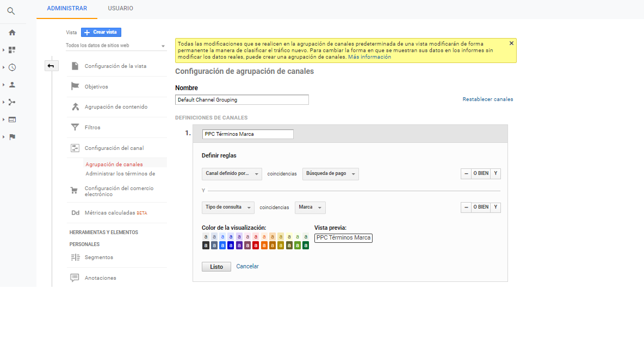Viewport: 644px width, 352px height.
Task: Expand the Audience section arrow in sidebar
Action: pyautogui.click(x=4, y=85)
